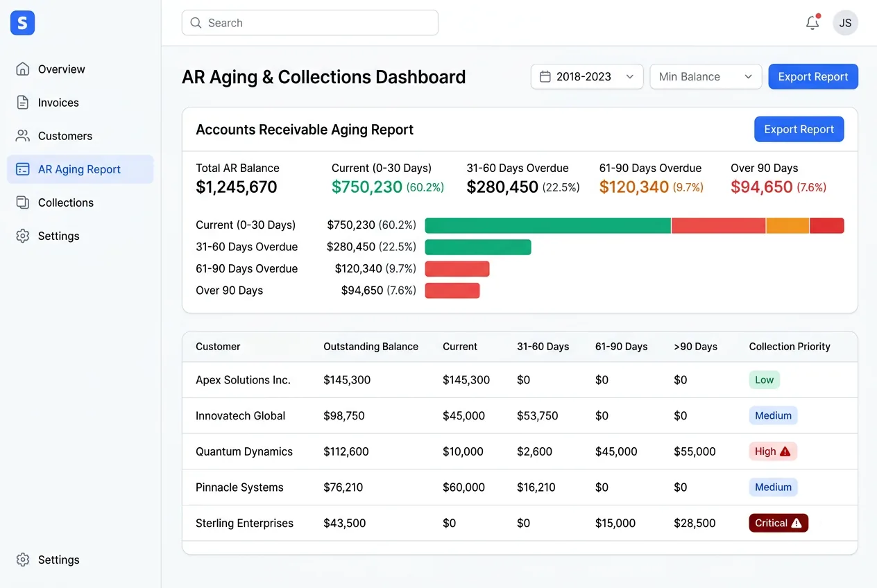Screen dimensions: 877x588
Task: Click the blue Export Report button in the header
Action: pyautogui.click(x=812, y=76)
